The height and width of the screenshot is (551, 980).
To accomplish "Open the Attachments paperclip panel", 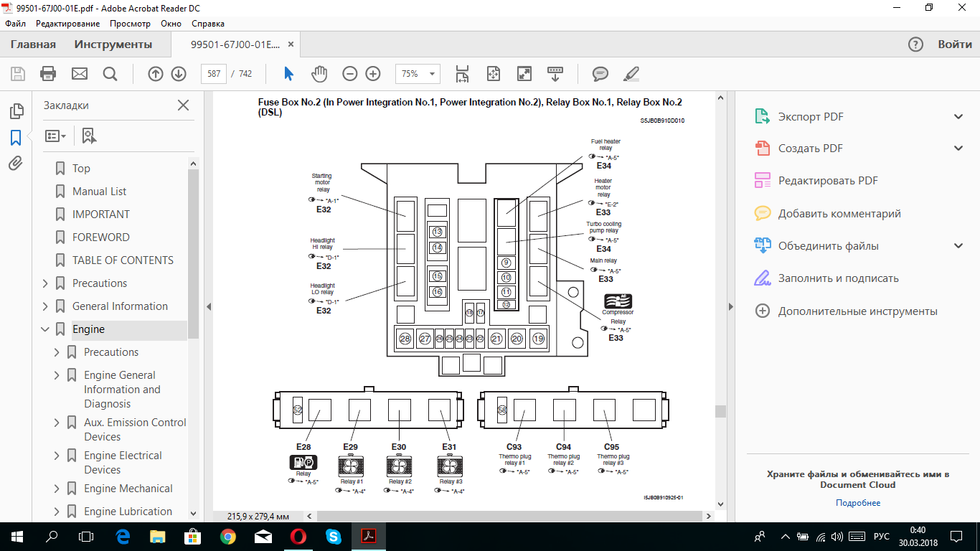I will [x=16, y=163].
